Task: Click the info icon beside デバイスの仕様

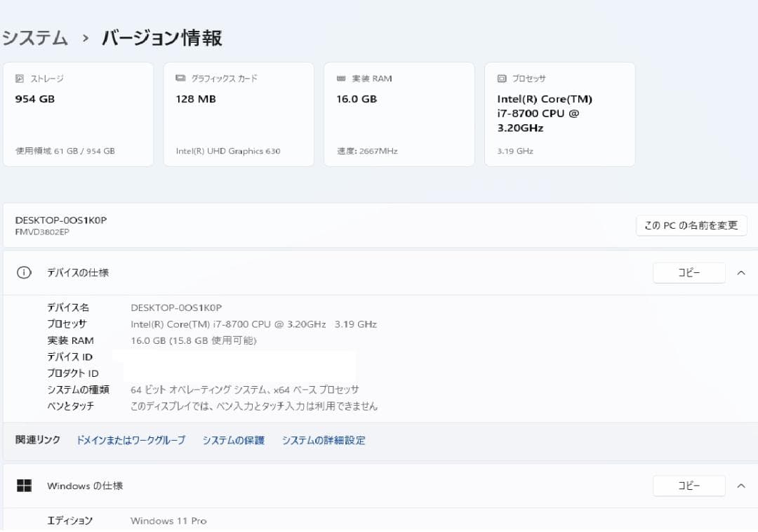Action: tap(23, 272)
